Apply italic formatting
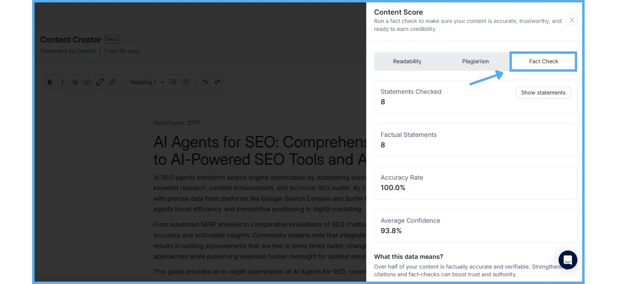644x284 pixels. 62,82
